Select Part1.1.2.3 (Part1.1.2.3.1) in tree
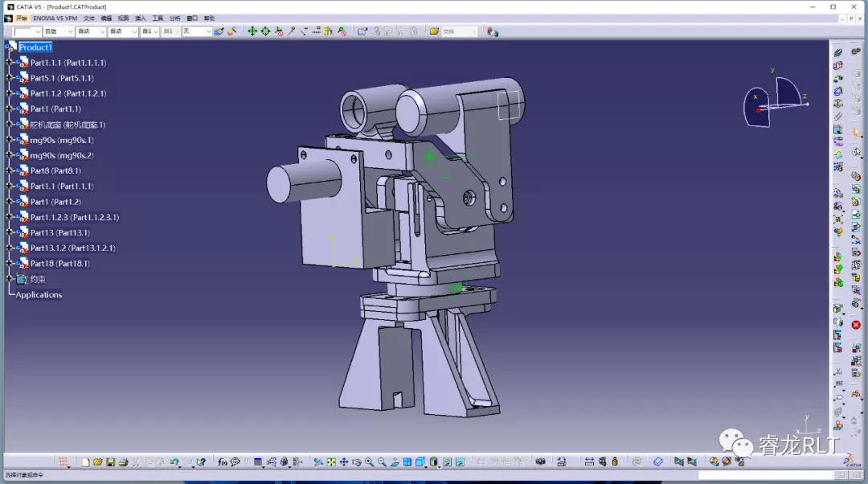 click(x=75, y=217)
